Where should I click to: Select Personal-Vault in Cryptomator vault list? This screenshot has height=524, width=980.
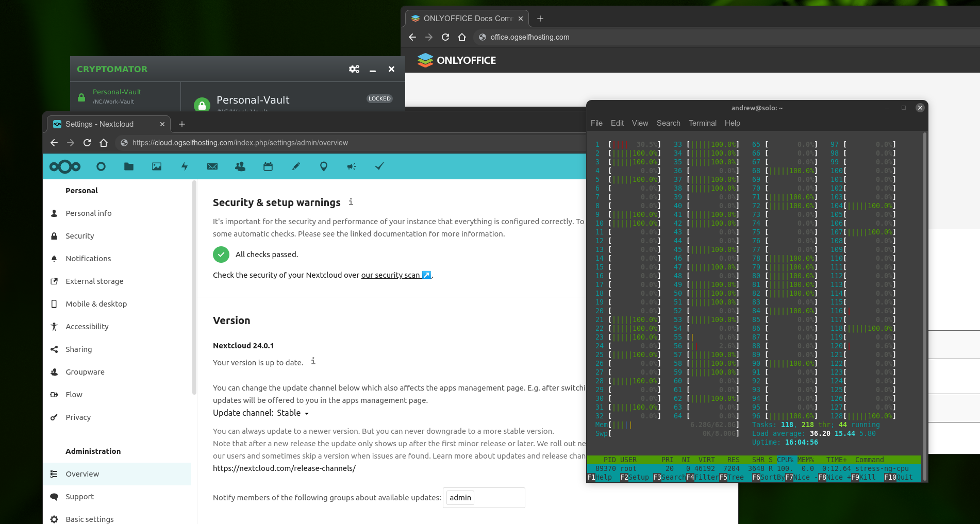pos(125,96)
